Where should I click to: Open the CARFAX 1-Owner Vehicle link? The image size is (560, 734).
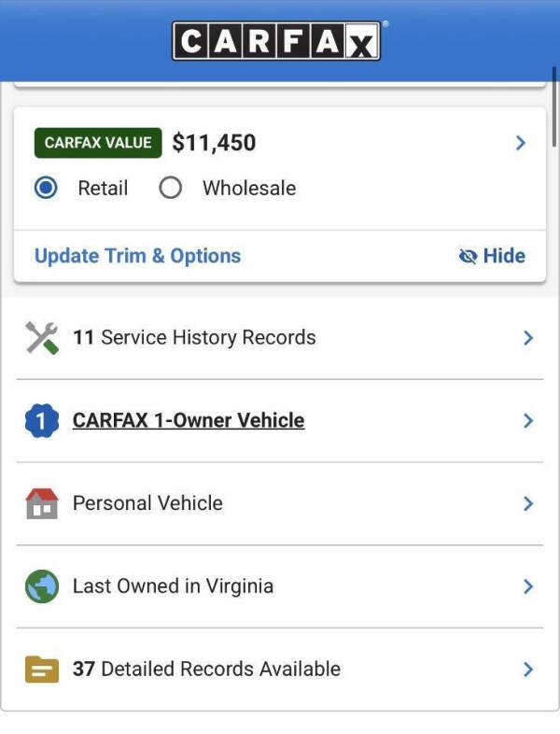tap(189, 420)
